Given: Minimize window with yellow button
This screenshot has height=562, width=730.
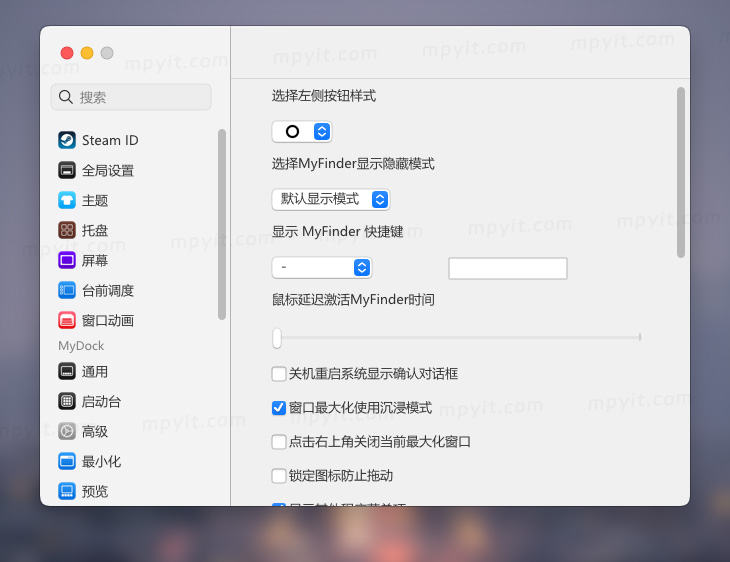Looking at the screenshot, I should click(87, 53).
